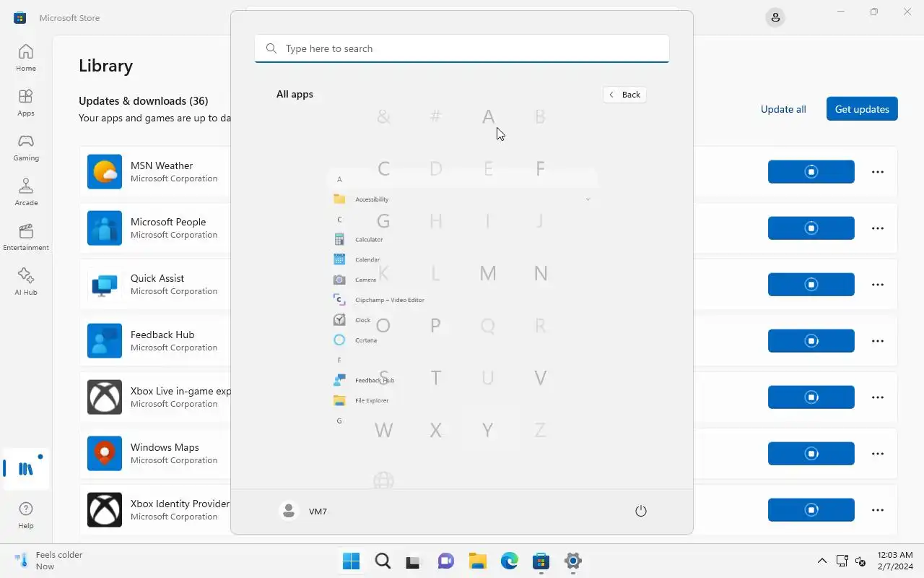Go to Gaming in the Store sidebar
This screenshot has width=924, height=578.
pyautogui.click(x=26, y=147)
